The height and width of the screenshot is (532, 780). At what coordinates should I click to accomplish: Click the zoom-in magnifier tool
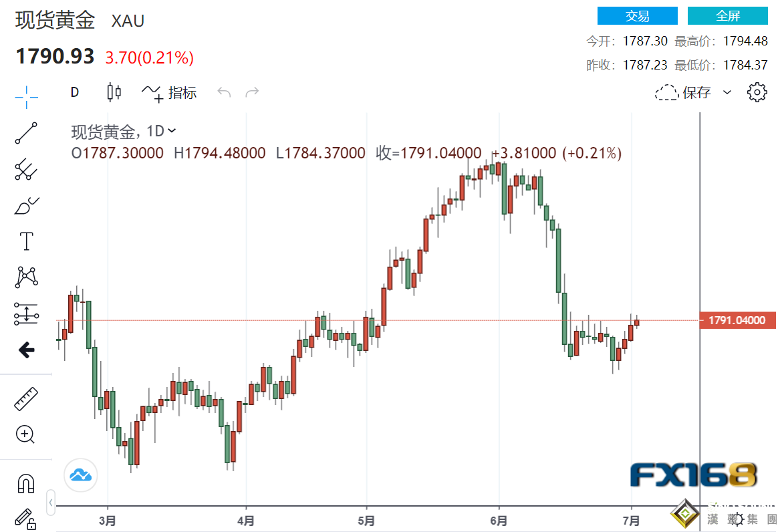26,434
